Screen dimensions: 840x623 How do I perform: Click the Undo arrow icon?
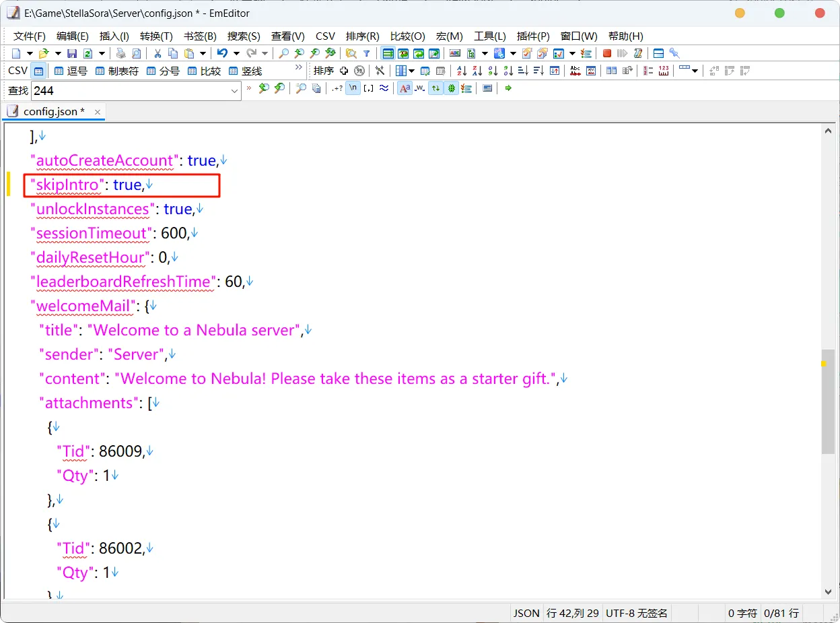(x=222, y=54)
